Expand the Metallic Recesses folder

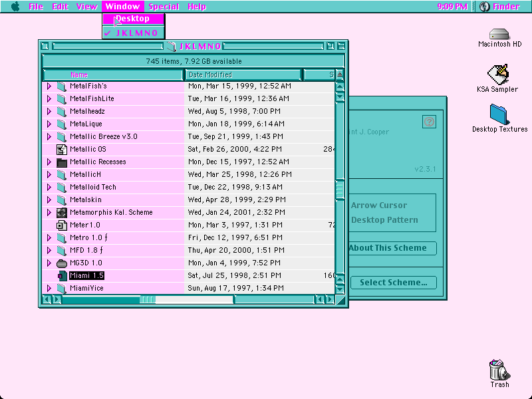(49, 162)
